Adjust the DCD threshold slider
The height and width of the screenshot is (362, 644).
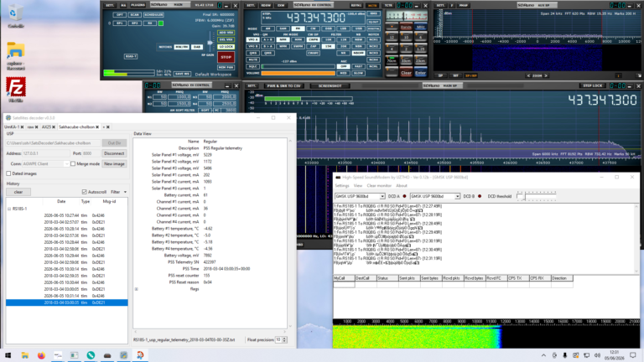pyautogui.click(x=537, y=196)
